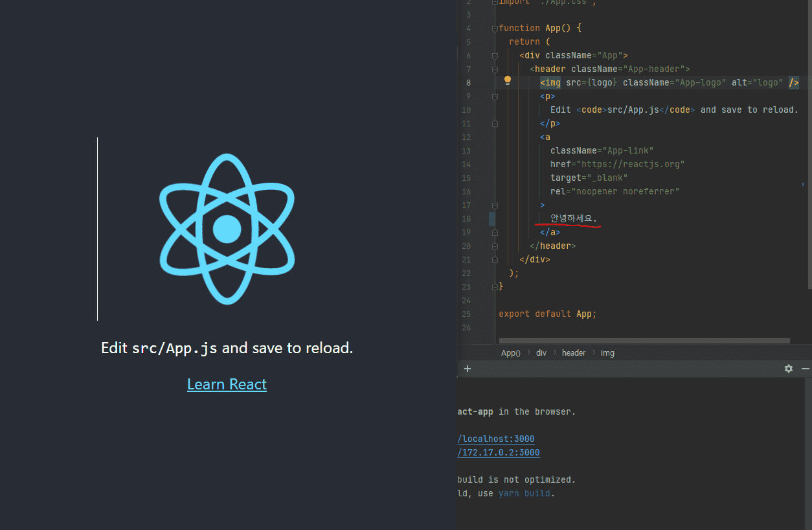Collapse the p tag fold marker on line 9

click(495, 97)
